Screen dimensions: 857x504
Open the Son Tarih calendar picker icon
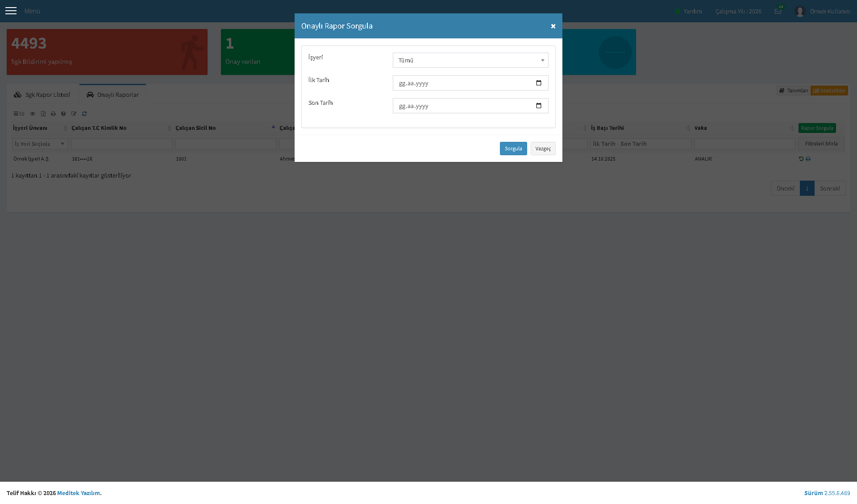pyautogui.click(x=539, y=106)
